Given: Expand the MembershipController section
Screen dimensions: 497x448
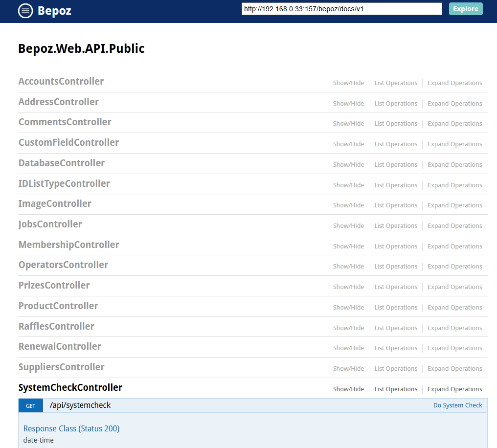Looking at the screenshot, I should (69, 245).
